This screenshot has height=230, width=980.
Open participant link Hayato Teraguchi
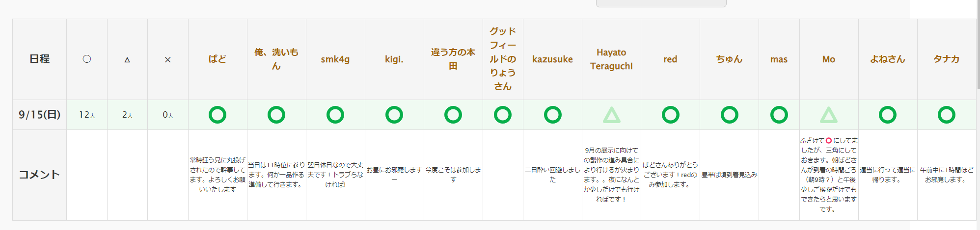(x=611, y=59)
